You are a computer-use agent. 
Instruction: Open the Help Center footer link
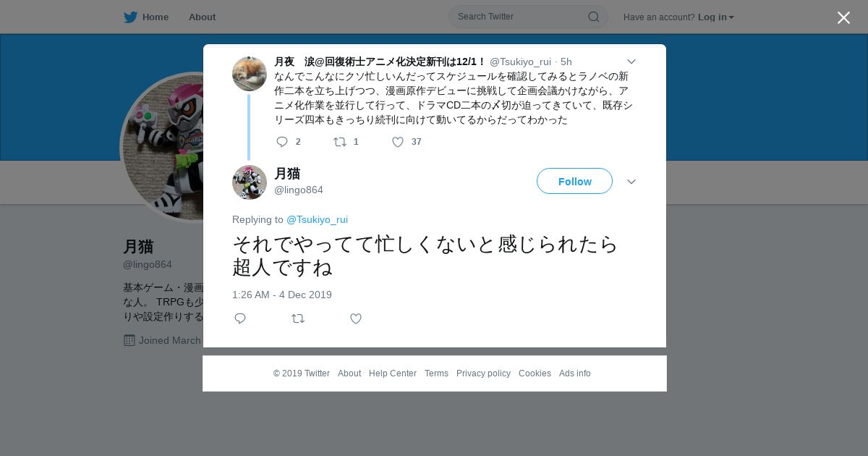(393, 373)
